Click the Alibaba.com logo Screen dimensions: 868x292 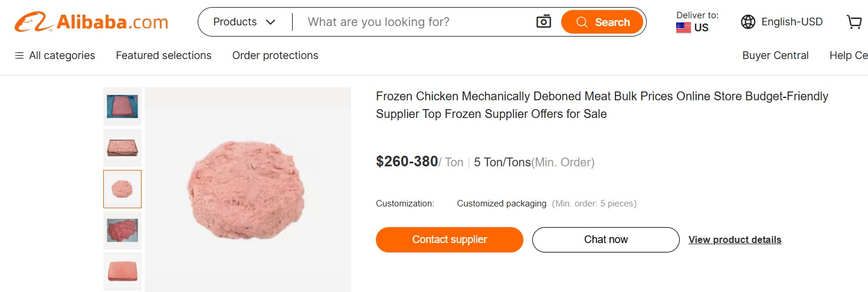click(x=91, y=22)
